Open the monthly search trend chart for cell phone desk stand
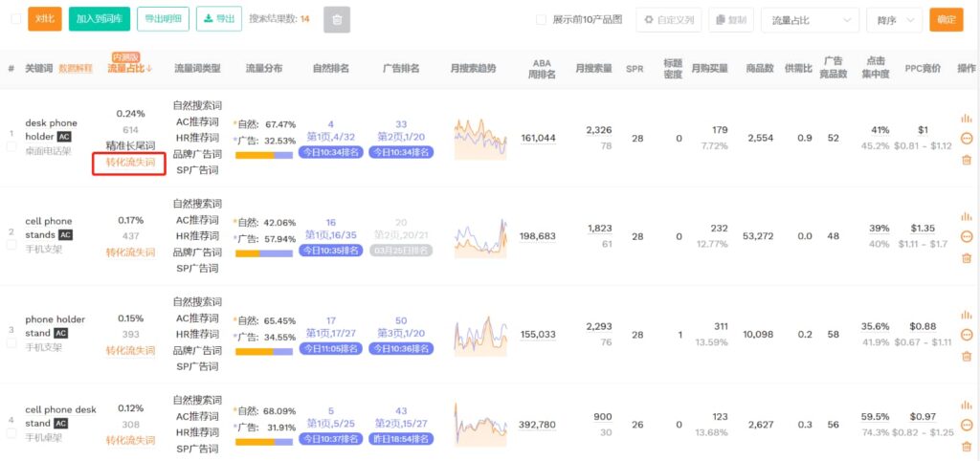Image resolution: width=980 pixels, height=461 pixels. (480, 424)
